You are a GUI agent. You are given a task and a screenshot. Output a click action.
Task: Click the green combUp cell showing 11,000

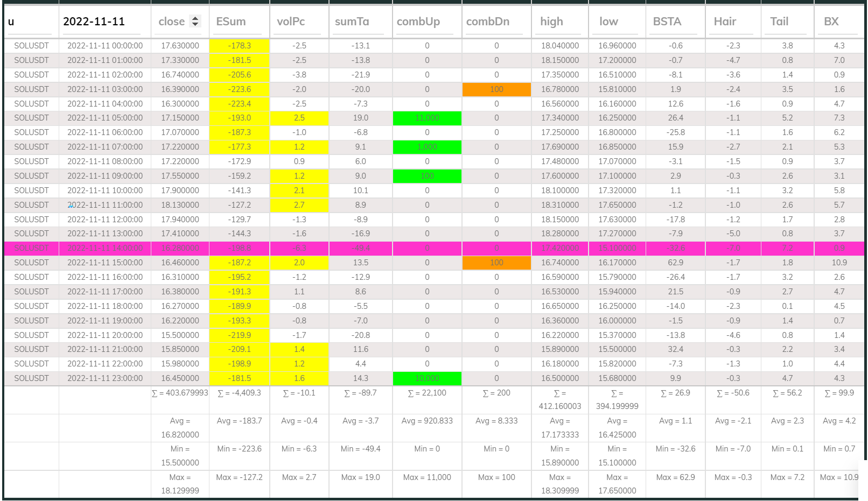pos(427,118)
